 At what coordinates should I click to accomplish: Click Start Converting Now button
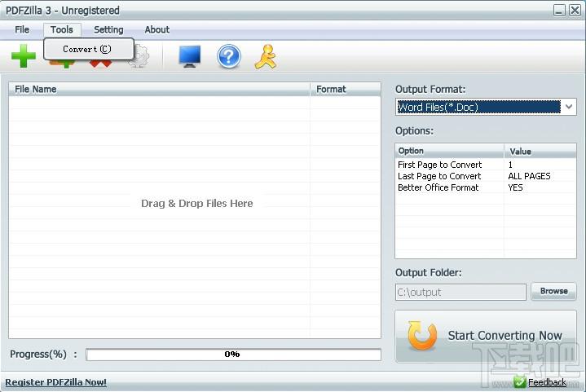tap(486, 336)
